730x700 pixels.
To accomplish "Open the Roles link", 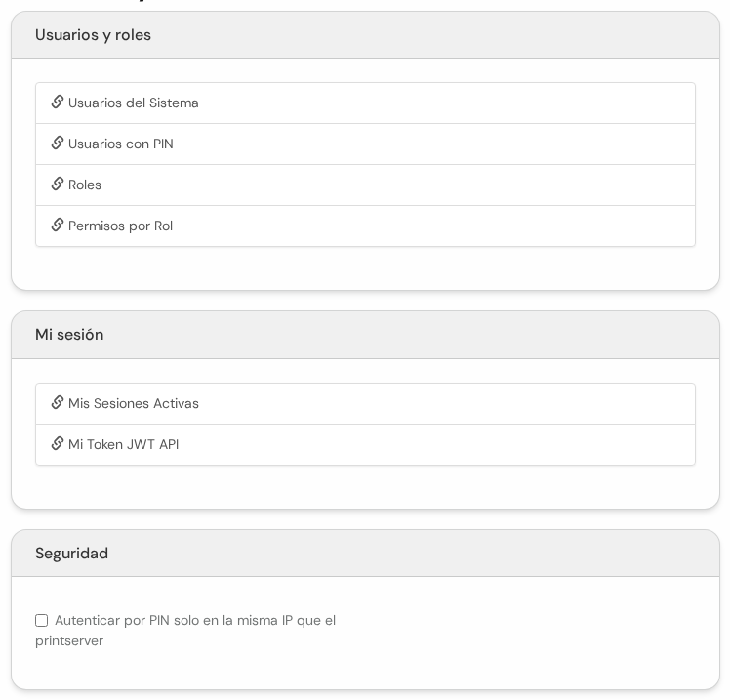I will click(x=365, y=185).
